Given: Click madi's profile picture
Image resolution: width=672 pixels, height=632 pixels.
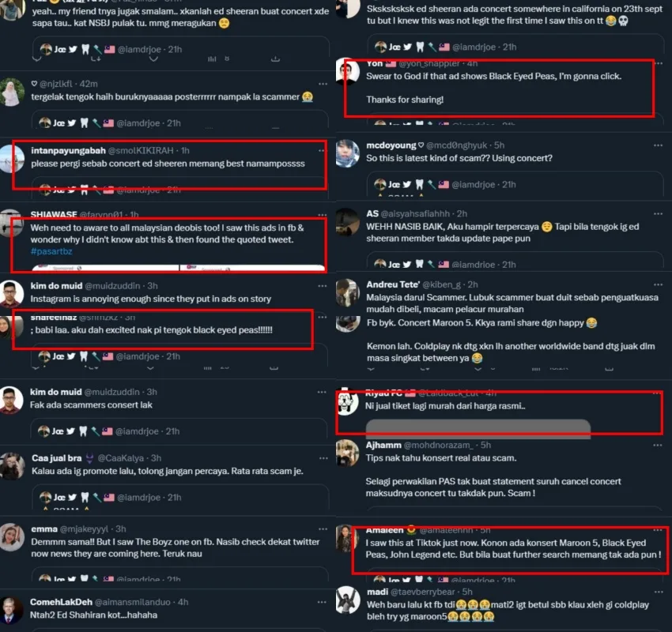Looking at the screenshot, I should (x=348, y=600).
